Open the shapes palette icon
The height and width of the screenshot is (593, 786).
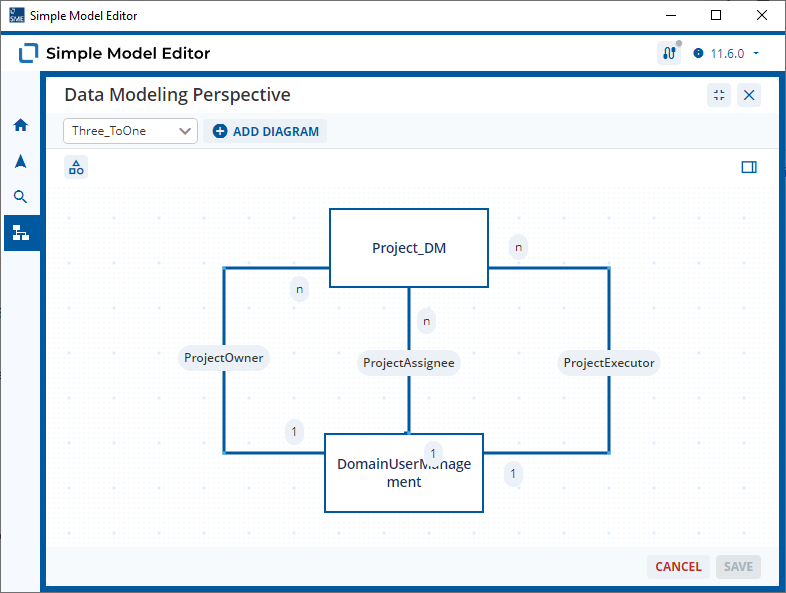(76, 167)
